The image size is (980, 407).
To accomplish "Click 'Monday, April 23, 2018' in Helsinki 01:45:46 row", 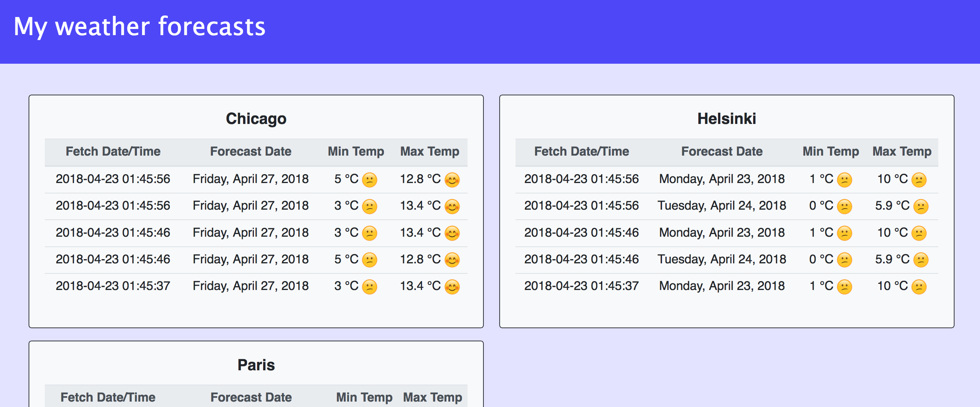I will pos(722,233).
